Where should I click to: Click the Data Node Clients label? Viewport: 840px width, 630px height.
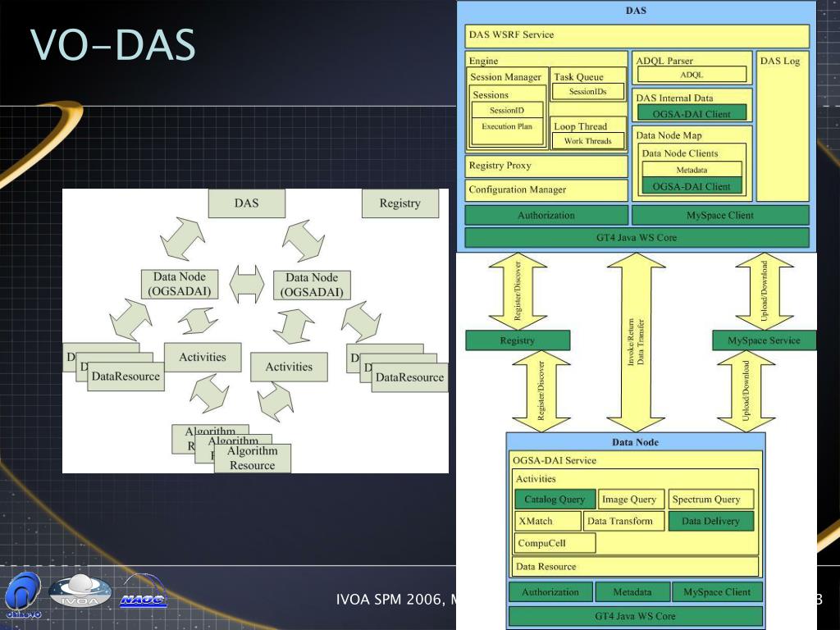pyautogui.click(x=680, y=153)
